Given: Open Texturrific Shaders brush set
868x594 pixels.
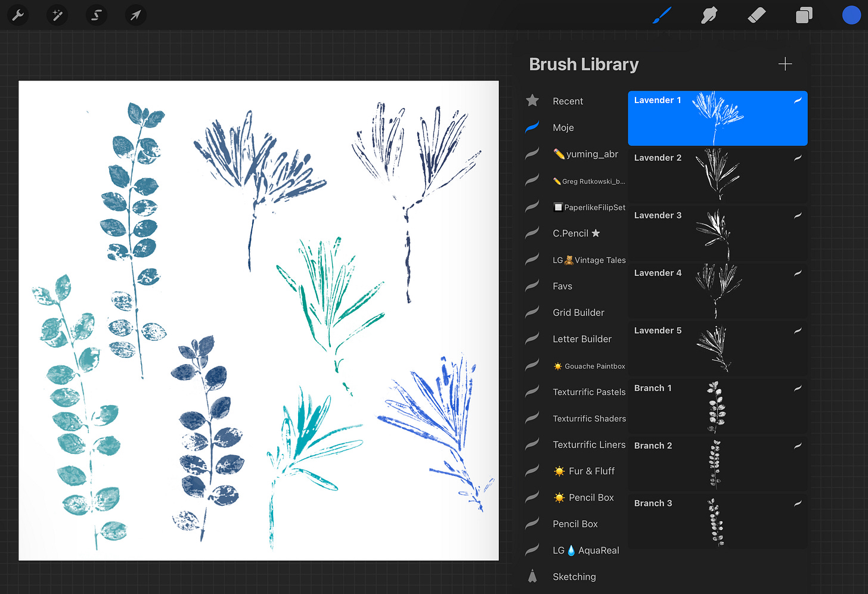Looking at the screenshot, I should point(589,418).
